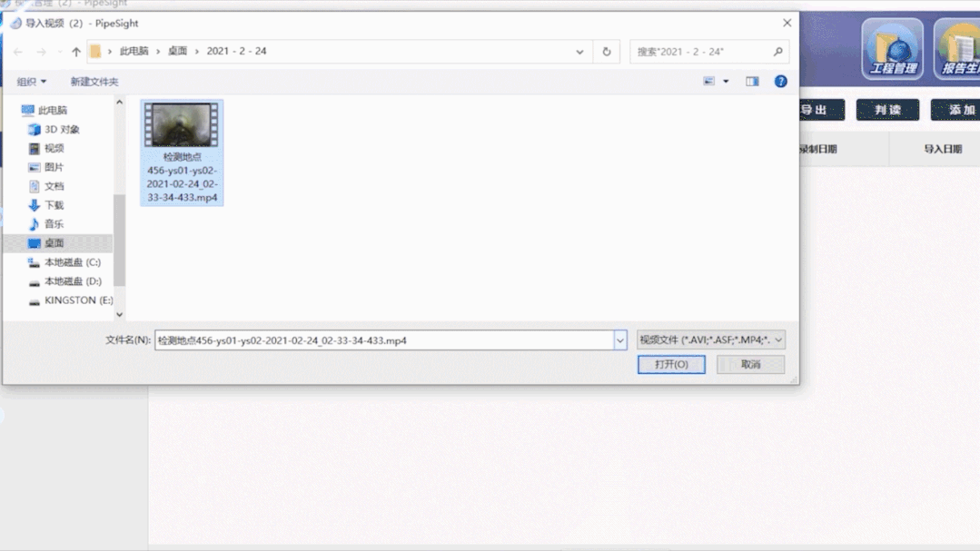
Task: Select 本地磁盘 (C:) in the sidebar
Action: [72, 262]
